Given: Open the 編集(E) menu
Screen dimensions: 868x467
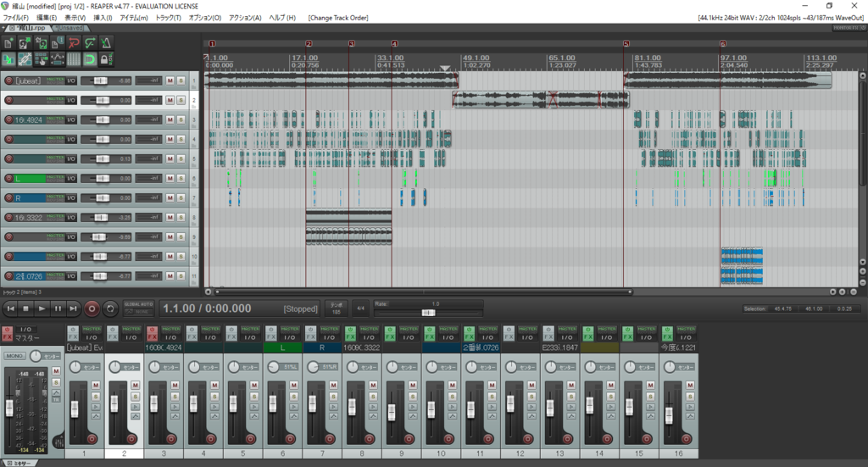Looking at the screenshot, I should coord(47,18).
